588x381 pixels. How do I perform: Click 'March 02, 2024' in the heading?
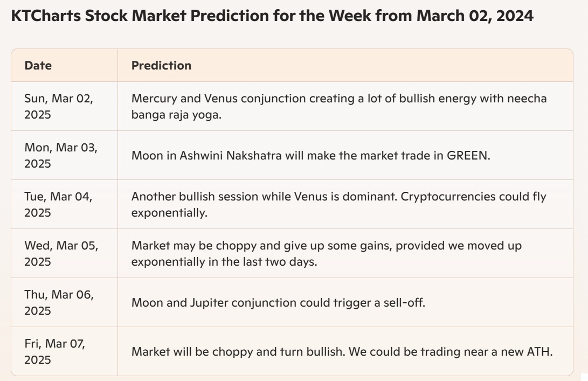coord(475,16)
